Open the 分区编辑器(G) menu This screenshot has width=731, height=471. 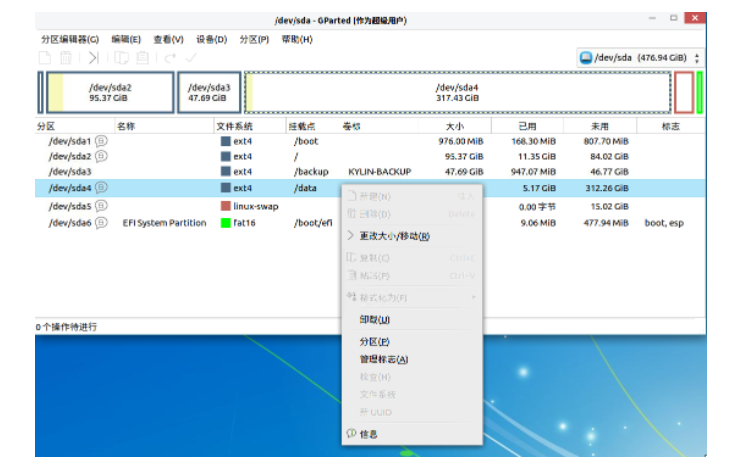tap(70, 39)
